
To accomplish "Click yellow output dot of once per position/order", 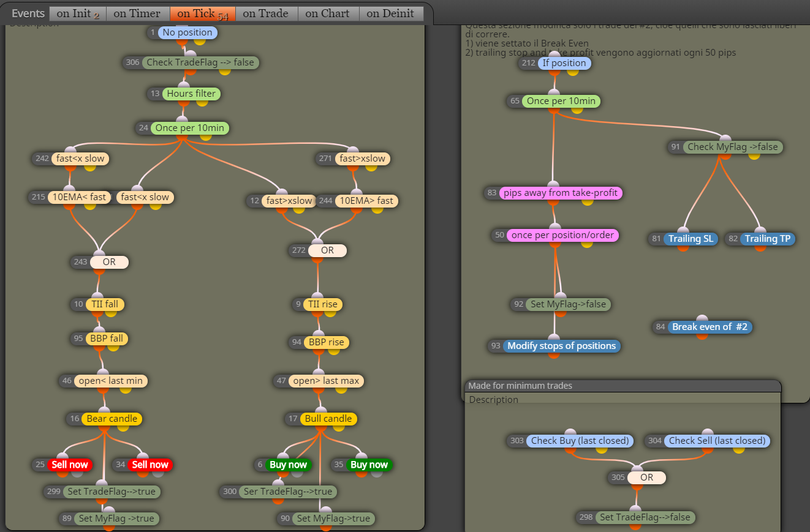I will click(x=586, y=244).
